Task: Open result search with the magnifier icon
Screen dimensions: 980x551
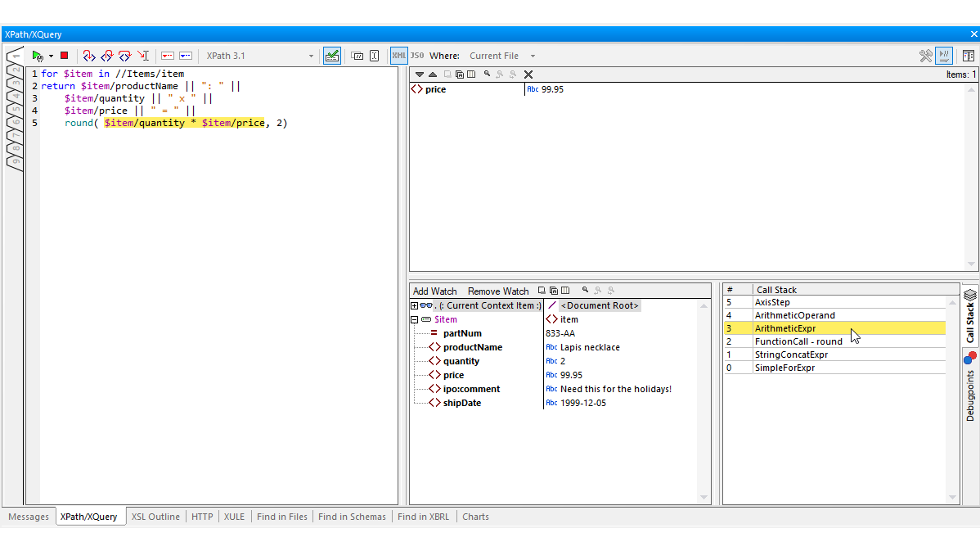Action: click(x=487, y=74)
